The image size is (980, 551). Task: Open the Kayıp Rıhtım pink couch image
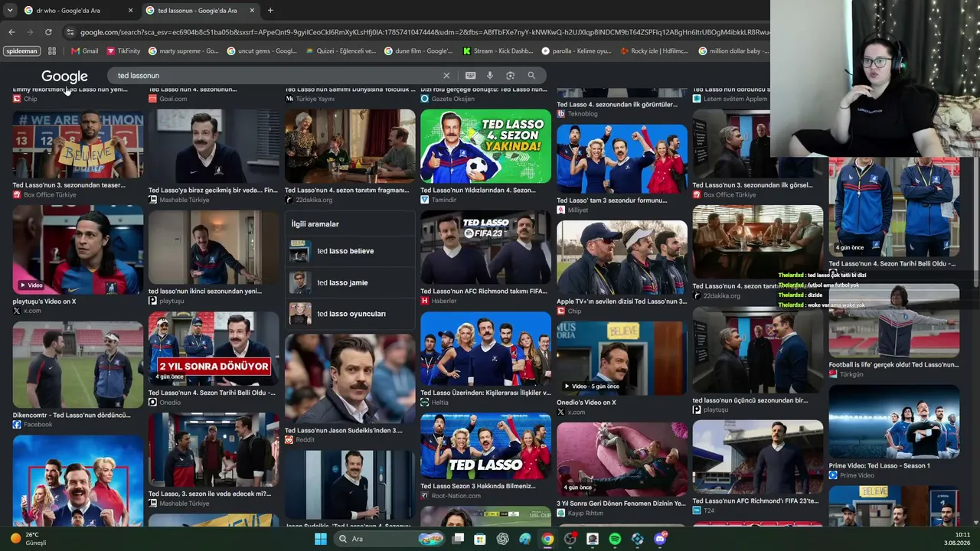point(622,460)
